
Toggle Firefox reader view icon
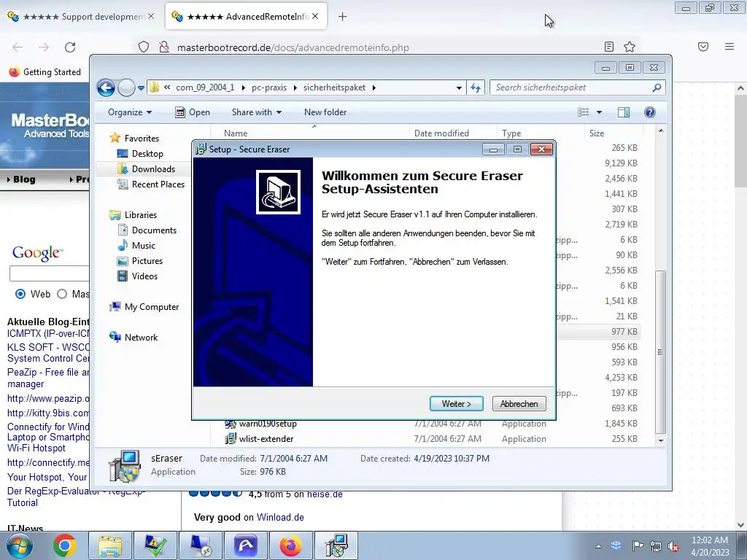click(609, 47)
